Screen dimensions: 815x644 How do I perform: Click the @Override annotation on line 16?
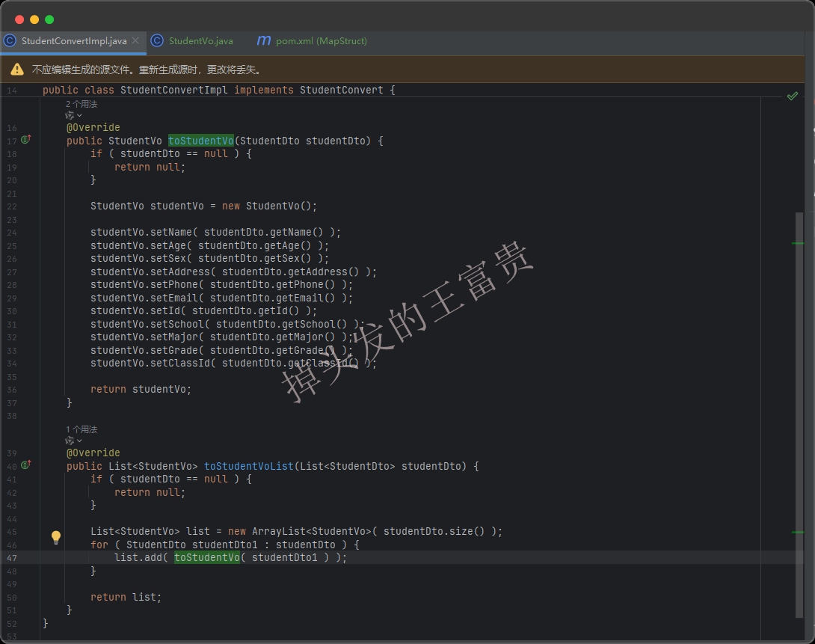click(x=93, y=127)
